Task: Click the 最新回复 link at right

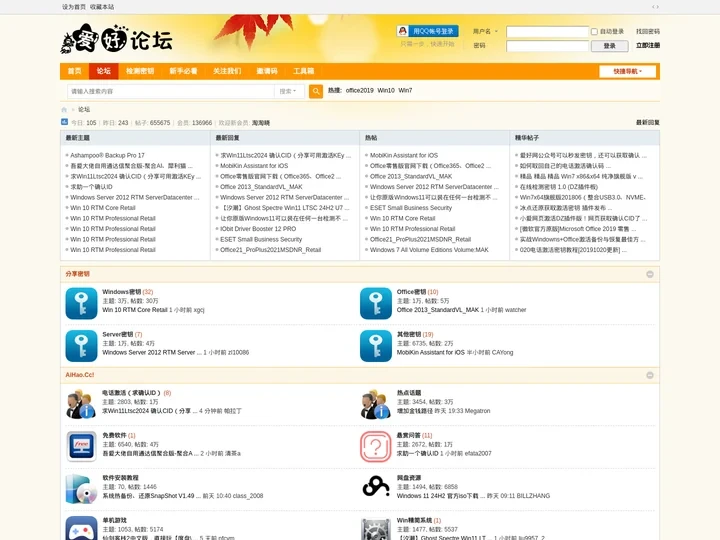Action: click(647, 123)
